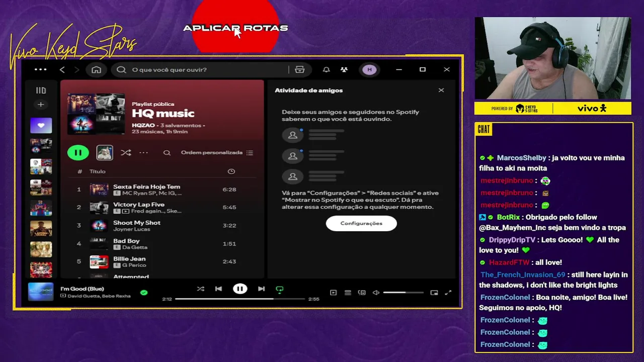Open more options for HQ music playlist

point(144,152)
